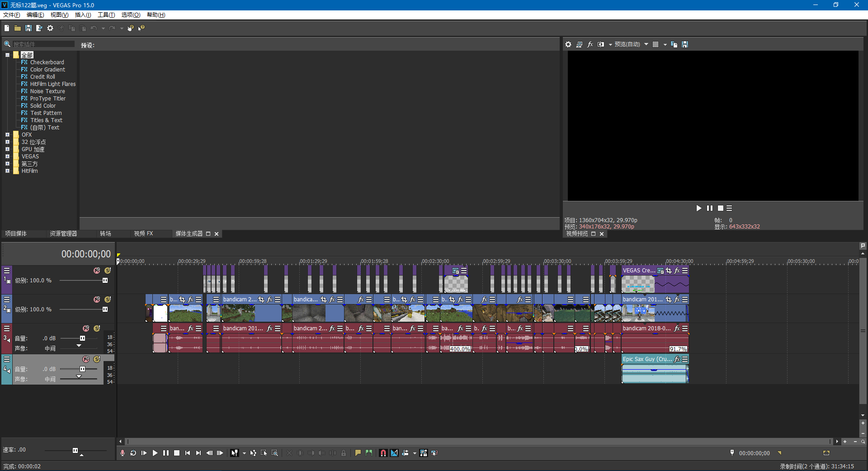Click the record microphone button in transport

click(123, 453)
